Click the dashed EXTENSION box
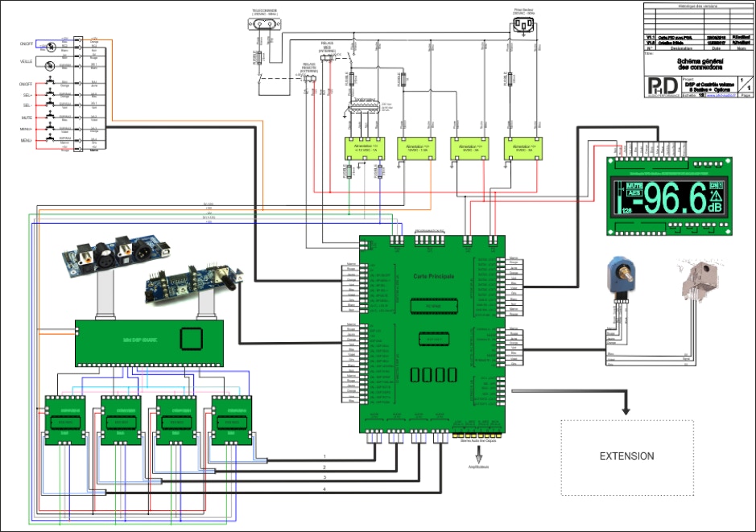 click(x=627, y=456)
